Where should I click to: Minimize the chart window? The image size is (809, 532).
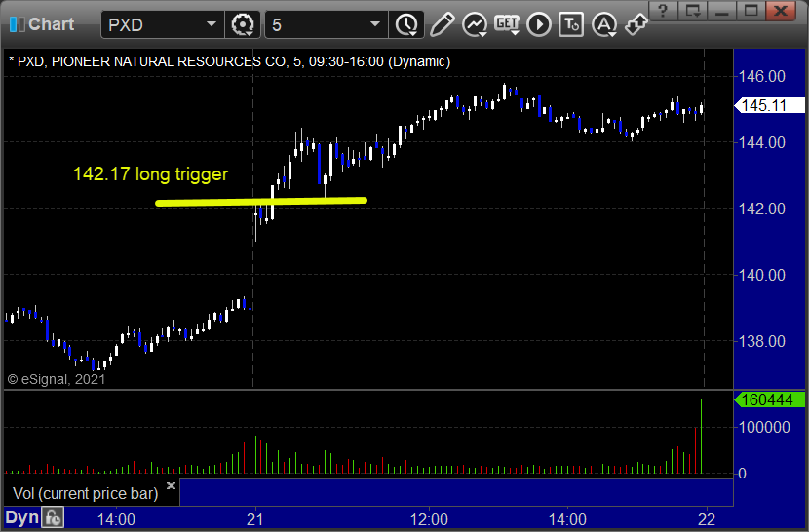point(722,10)
